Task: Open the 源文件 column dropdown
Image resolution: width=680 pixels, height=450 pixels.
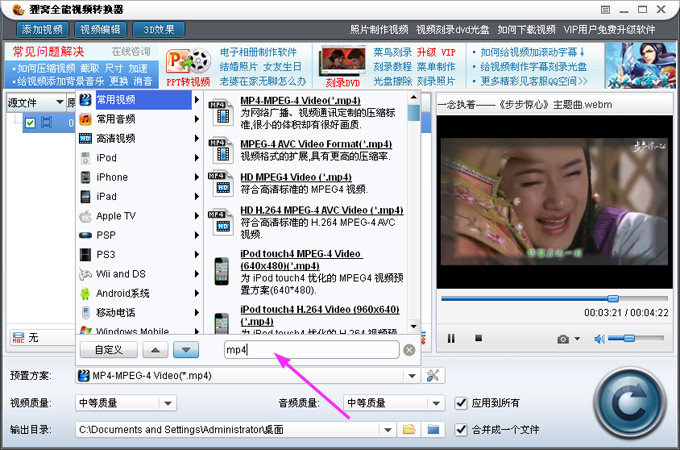Action: coord(59,103)
